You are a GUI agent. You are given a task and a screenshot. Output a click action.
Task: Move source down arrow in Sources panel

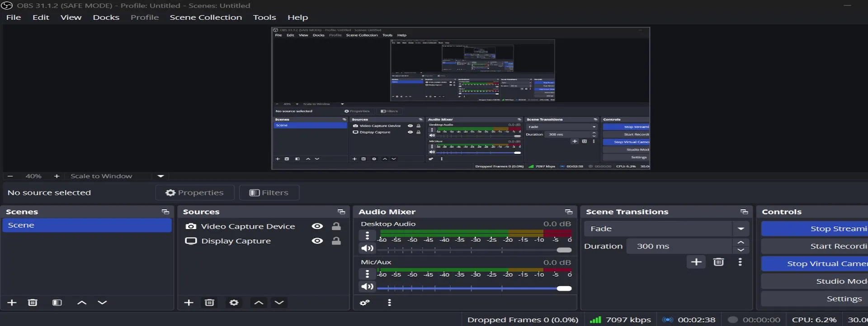tap(279, 302)
